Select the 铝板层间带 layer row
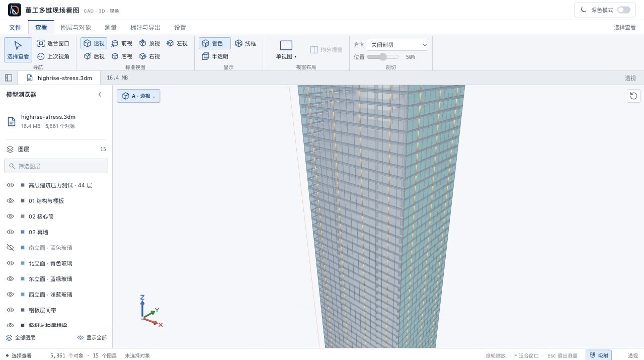Viewport: 644px width, 360px height. point(56,310)
